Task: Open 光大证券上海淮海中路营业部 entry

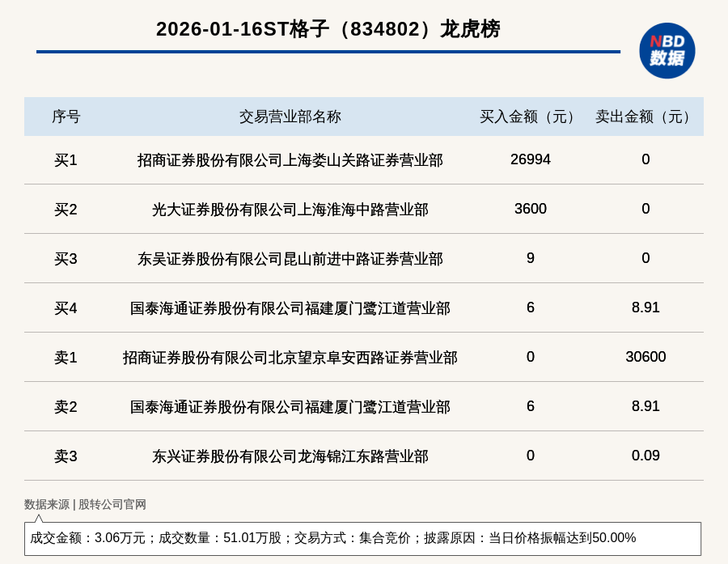Action: point(290,210)
